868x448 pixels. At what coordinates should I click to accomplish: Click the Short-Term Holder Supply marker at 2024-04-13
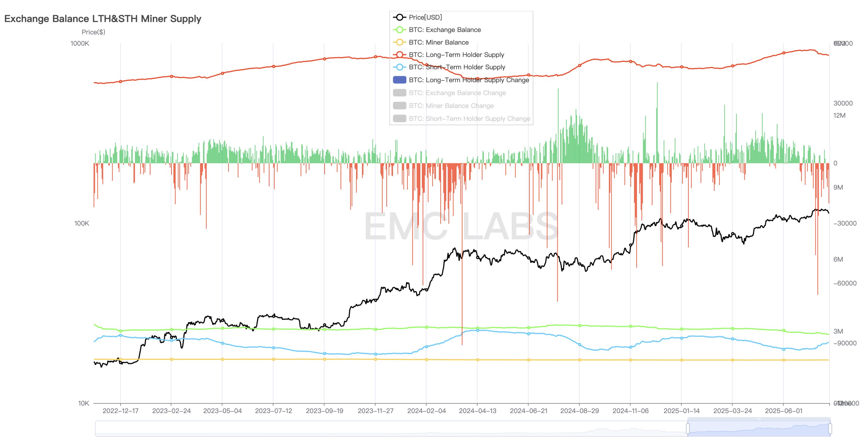click(477, 331)
